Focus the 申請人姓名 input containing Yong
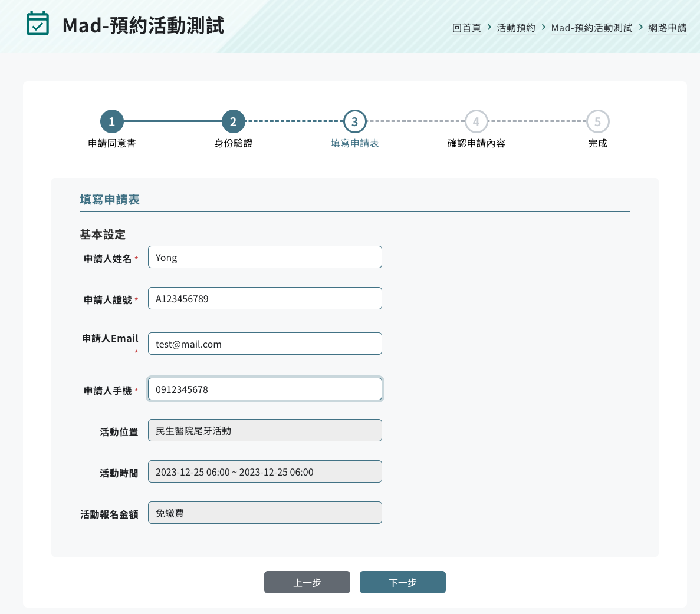This screenshot has height=614, width=700. tap(265, 257)
